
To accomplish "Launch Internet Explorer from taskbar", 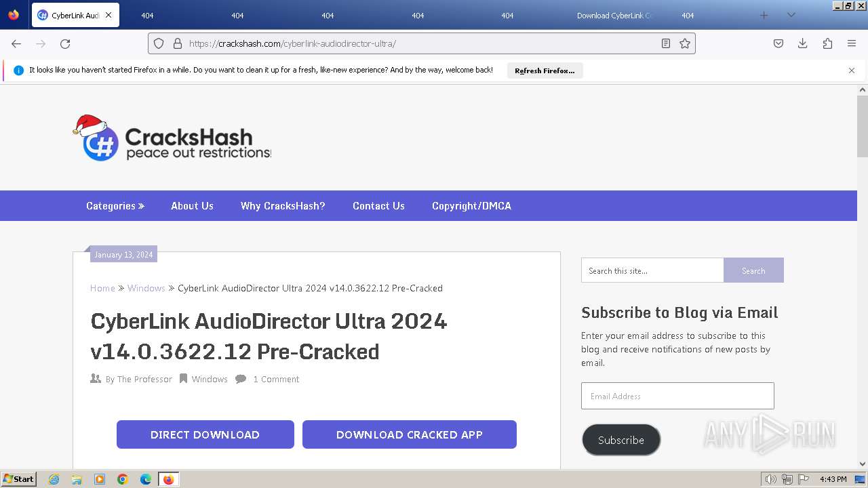I will click(x=54, y=479).
